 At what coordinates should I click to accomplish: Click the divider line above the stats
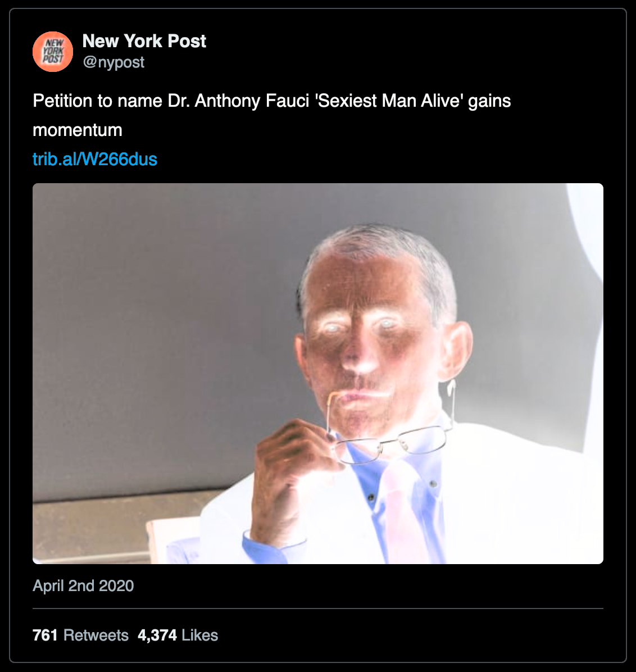pyautogui.click(x=317, y=609)
